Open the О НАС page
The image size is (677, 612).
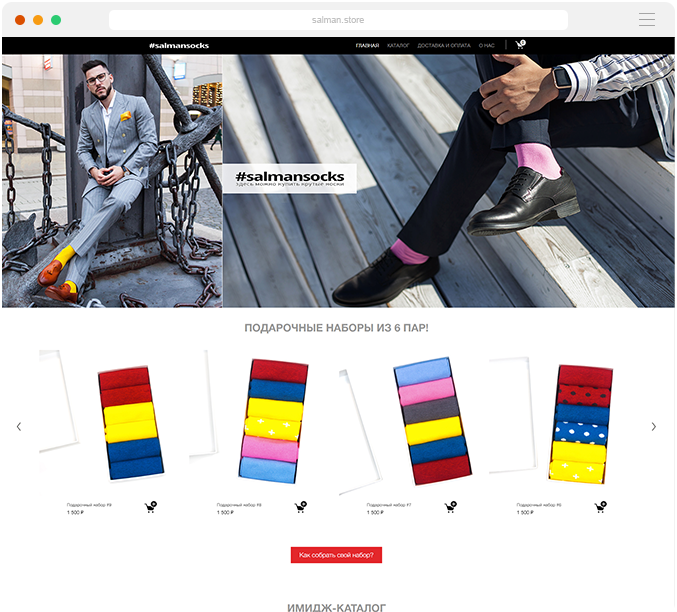pyautogui.click(x=487, y=45)
